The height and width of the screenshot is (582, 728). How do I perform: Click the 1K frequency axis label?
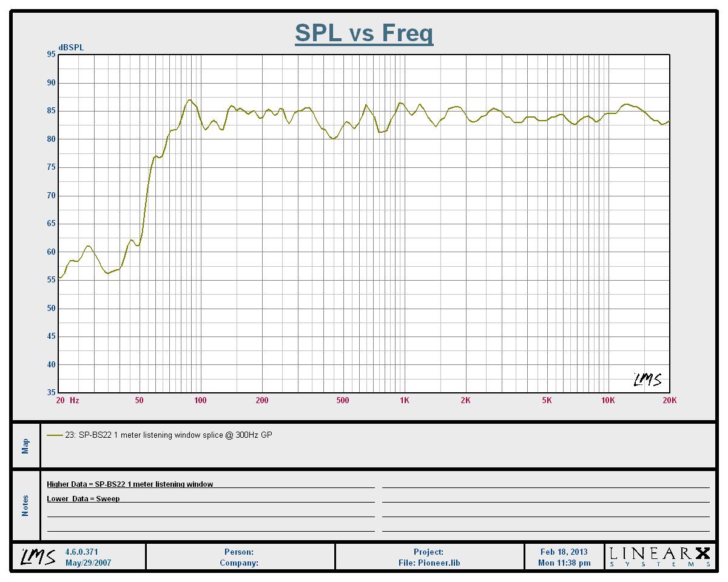tap(404, 400)
